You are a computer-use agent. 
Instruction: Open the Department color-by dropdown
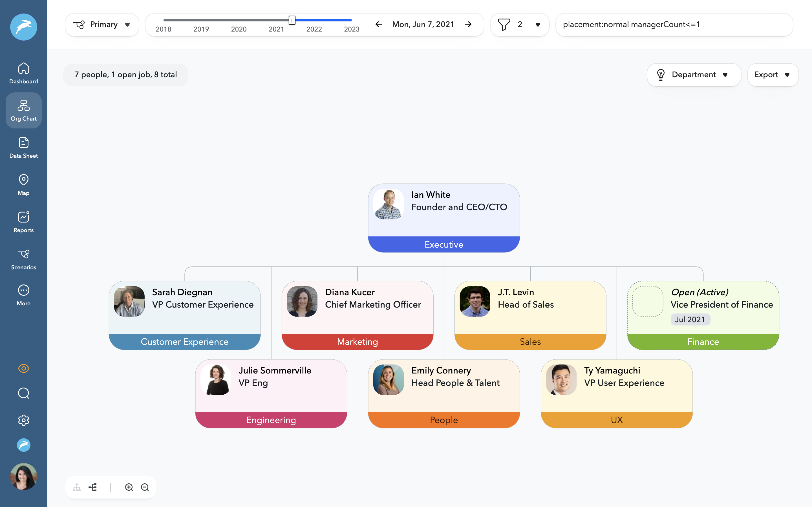694,75
